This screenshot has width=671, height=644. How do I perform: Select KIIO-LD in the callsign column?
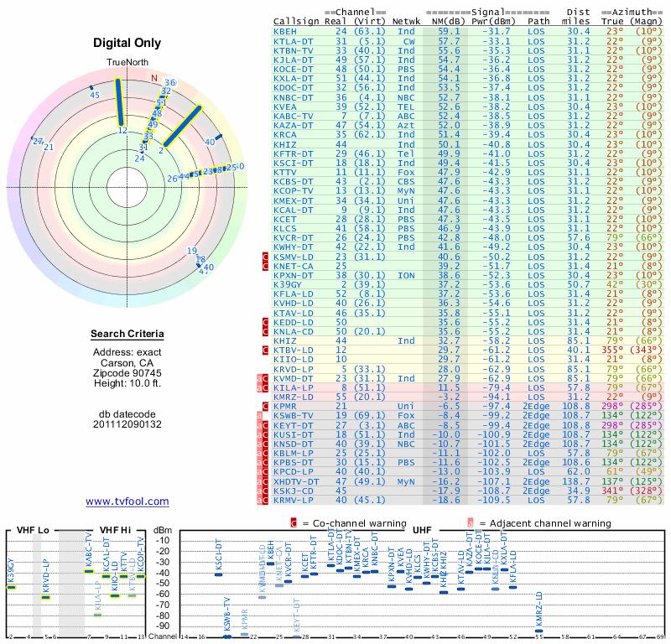[293, 360]
